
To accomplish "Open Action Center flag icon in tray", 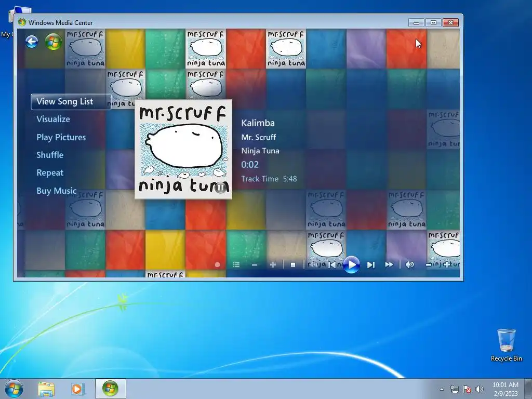I will point(467,389).
